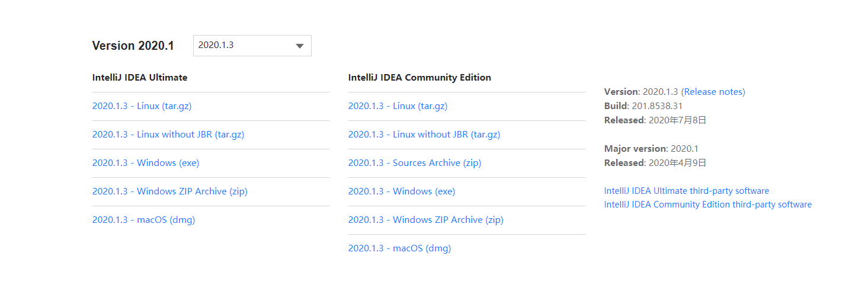Download Community Edition macOS dmg
The image size is (868, 281).
click(399, 248)
